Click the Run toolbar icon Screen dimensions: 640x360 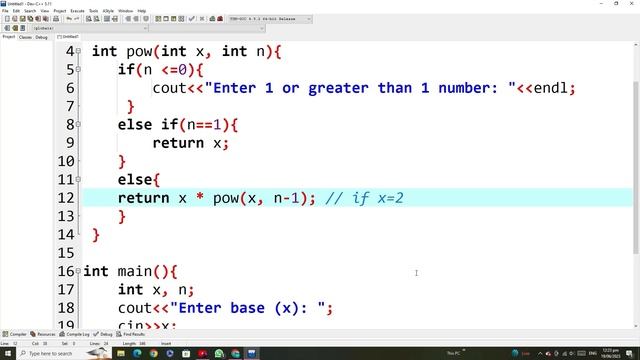[x=166, y=19]
